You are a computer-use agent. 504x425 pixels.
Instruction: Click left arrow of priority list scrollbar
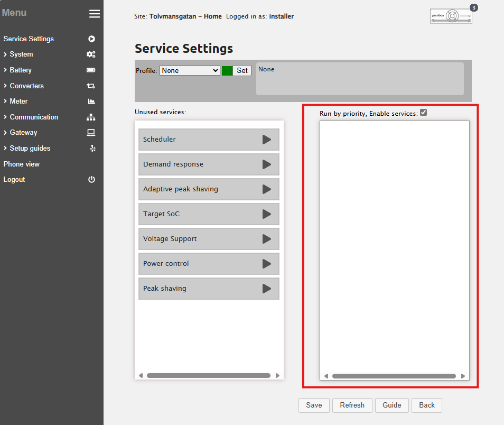point(326,376)
